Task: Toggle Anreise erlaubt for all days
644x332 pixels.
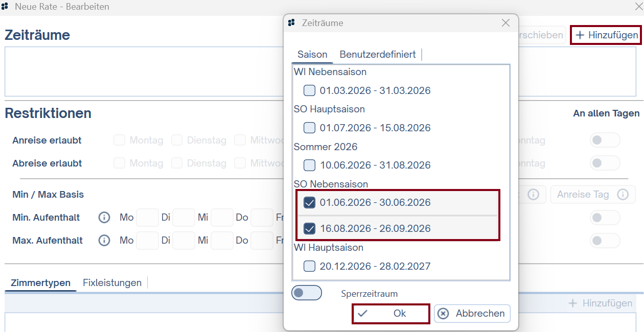Action: point(605,140)
